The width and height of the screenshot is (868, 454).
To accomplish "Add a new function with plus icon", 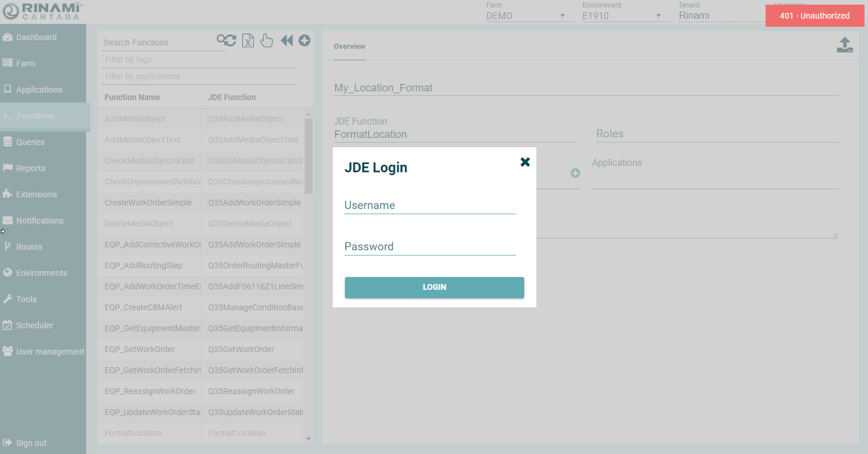I will click(304, 40).
